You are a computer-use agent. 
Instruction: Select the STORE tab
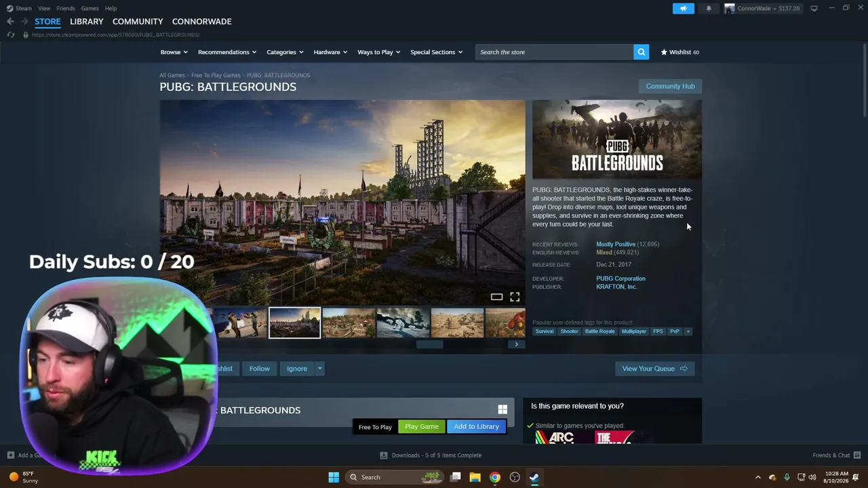click(x=47, y=22)
